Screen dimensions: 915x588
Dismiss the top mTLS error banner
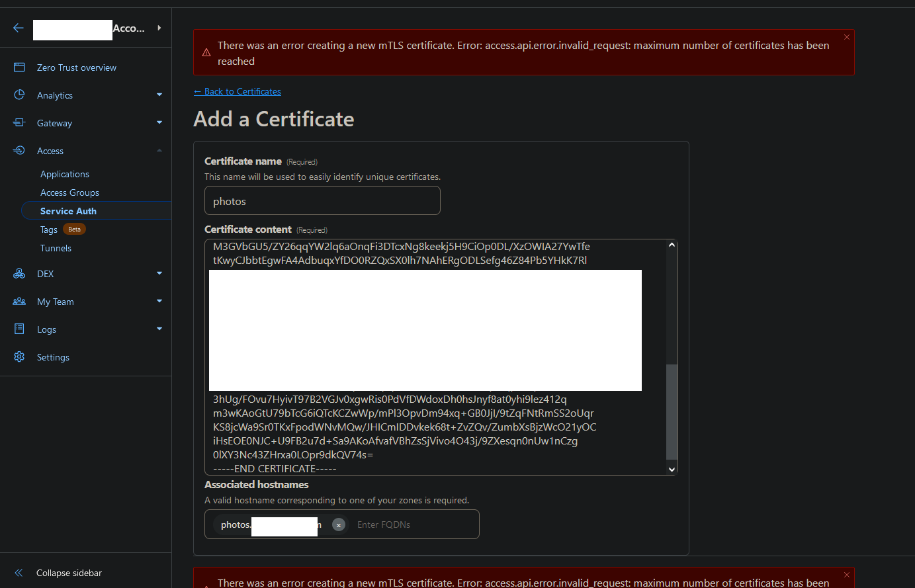click(846, 37)
